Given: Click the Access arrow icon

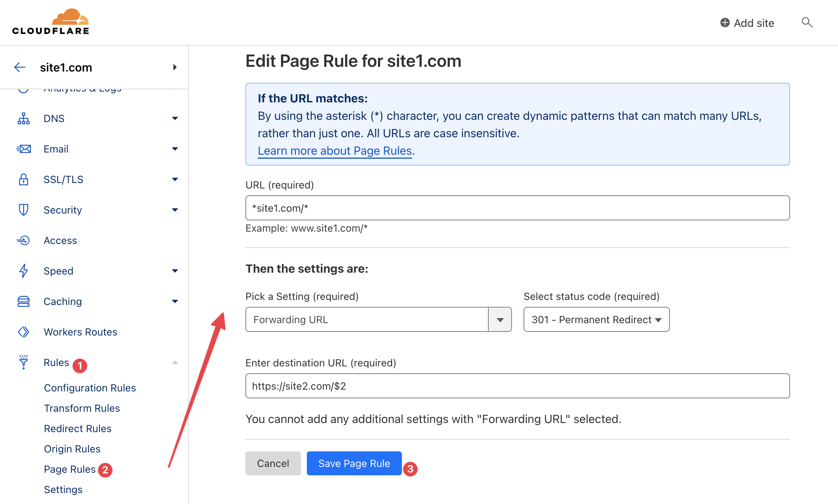Looking at the screenshot, I should (x=24, y=240).
